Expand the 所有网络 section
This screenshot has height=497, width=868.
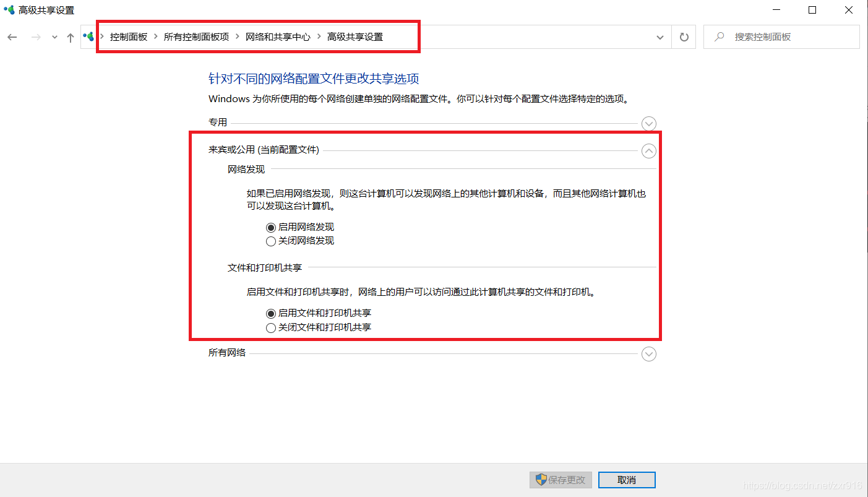point(648,353)
